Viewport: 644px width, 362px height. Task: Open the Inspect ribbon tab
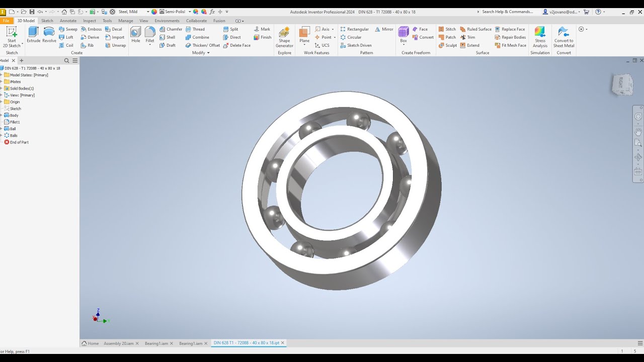pos(90,21)
